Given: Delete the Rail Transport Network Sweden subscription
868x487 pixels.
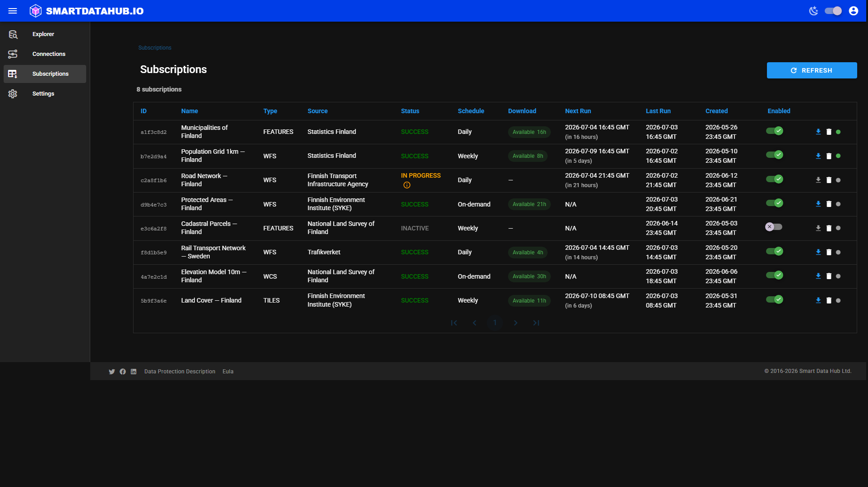Looking at the screenshot, I should point(829,252).
